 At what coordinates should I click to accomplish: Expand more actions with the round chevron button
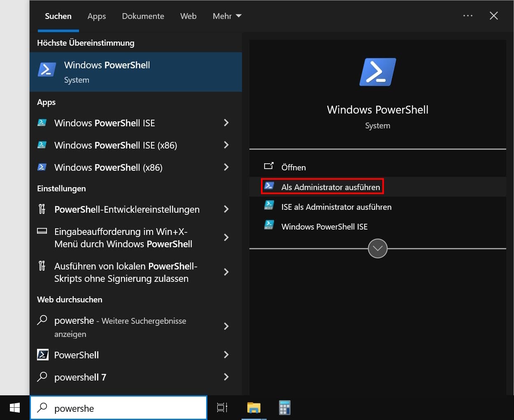tap(378, 248)
